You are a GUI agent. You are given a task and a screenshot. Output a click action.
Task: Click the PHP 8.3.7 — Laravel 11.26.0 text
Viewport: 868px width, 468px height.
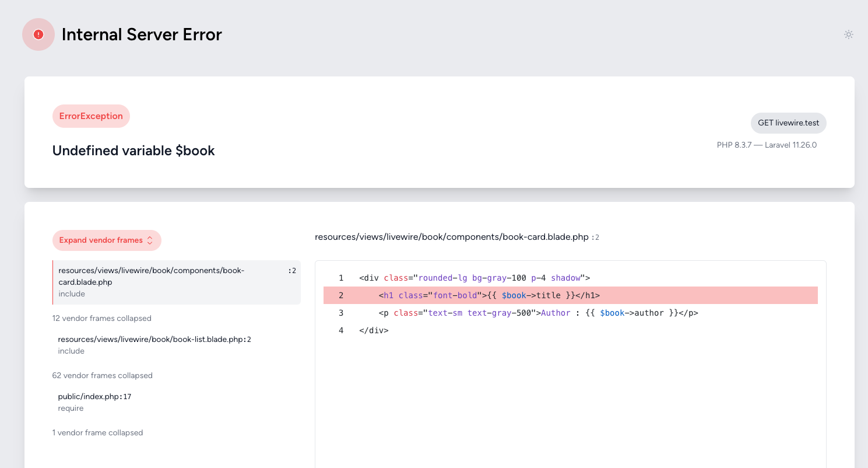pos(767,145)
